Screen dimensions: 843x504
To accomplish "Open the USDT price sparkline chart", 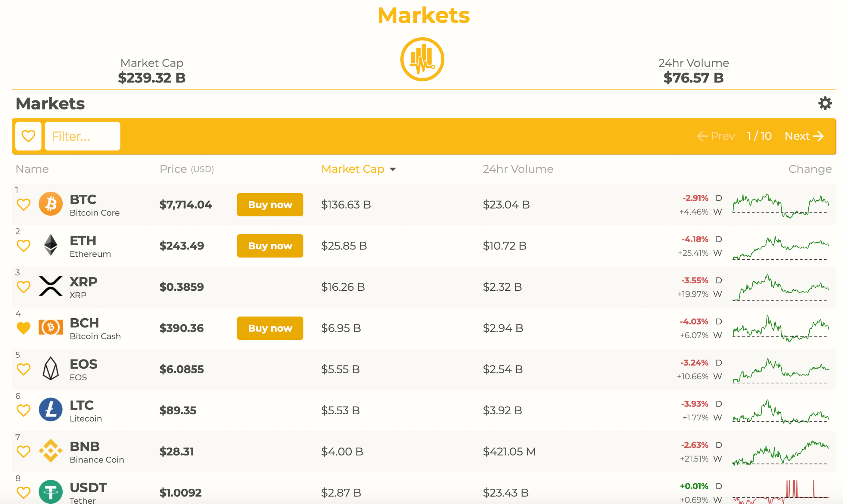I will (x=781, y=492).
